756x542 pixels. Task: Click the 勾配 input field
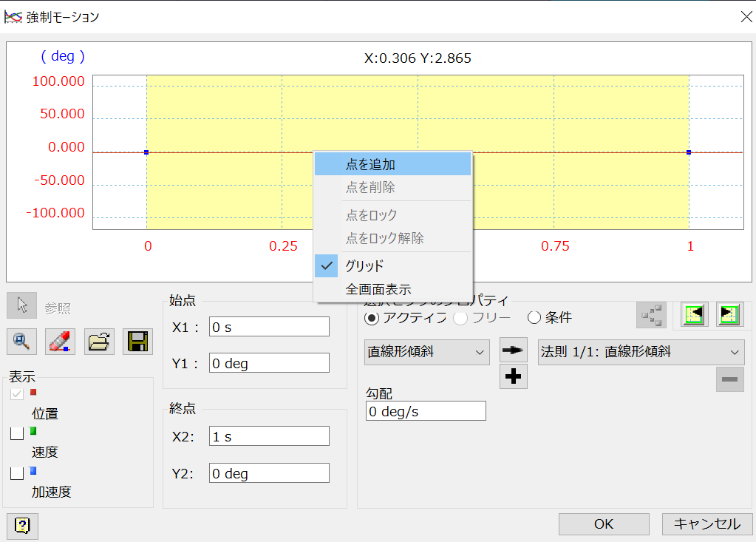pos(426,411)
